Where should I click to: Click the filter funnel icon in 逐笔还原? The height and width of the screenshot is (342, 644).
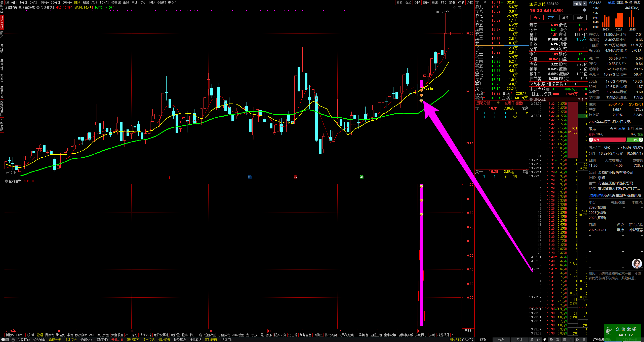pyautogui.click(x=579, y=99)
